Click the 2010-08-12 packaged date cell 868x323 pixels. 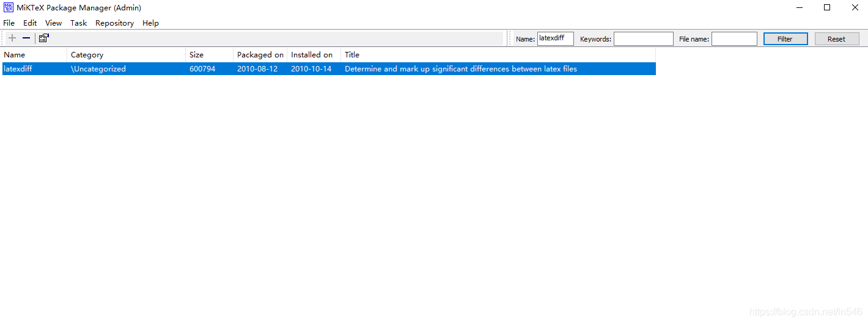pos(257,69)
